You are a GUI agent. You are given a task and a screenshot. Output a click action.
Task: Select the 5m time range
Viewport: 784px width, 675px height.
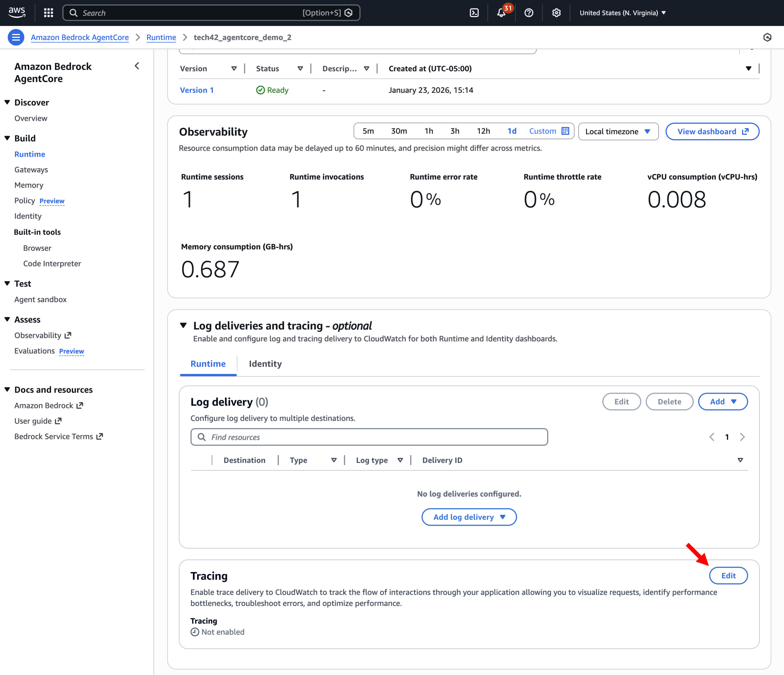tap(368, 131)
